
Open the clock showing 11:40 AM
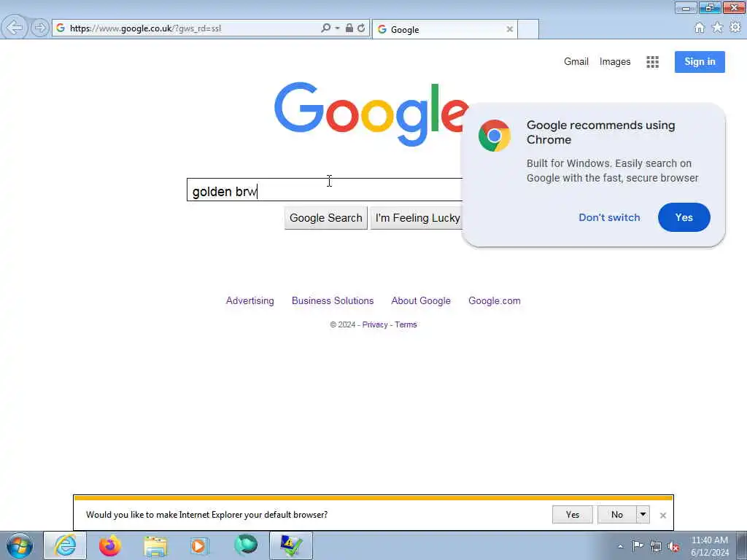click(x=710, y=545)
